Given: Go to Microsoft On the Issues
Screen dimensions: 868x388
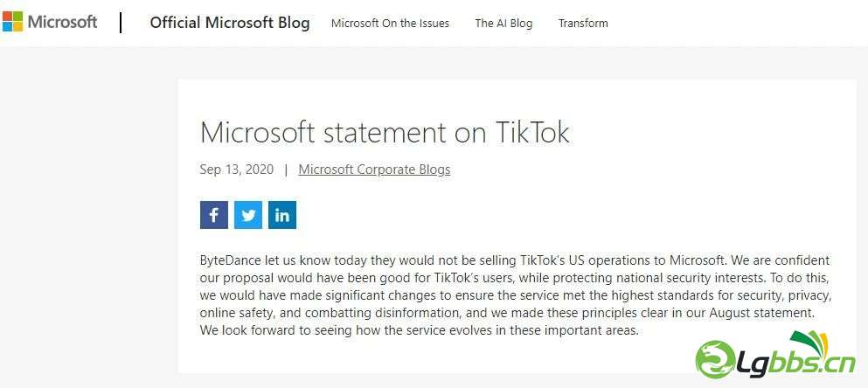Looking at the screenshot, I should (390, 24).
